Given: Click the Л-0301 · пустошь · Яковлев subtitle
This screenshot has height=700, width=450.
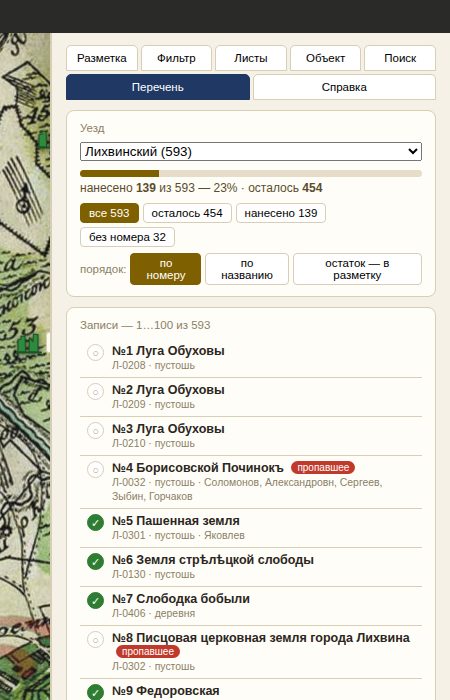Looking at the screenshot, I should (178, 535).
